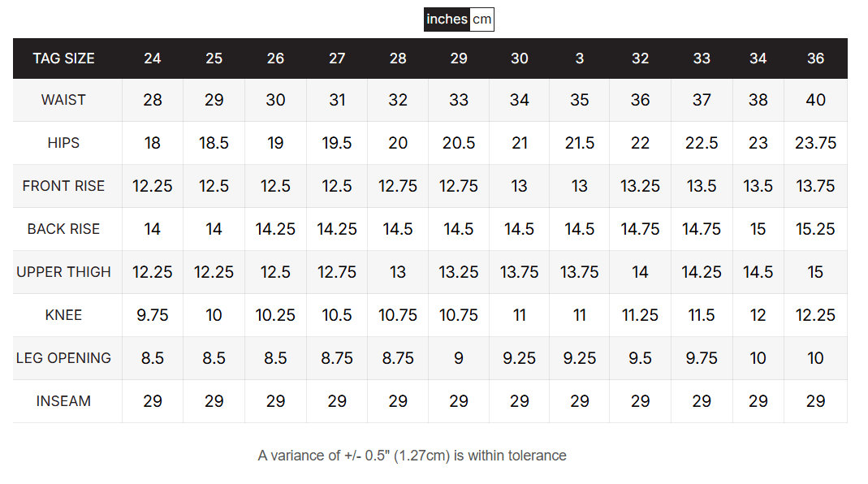Select the tag size 36 column header
The width and height of the screenshot is (868, 484).
pyautogui.click(x=815, y=58)
